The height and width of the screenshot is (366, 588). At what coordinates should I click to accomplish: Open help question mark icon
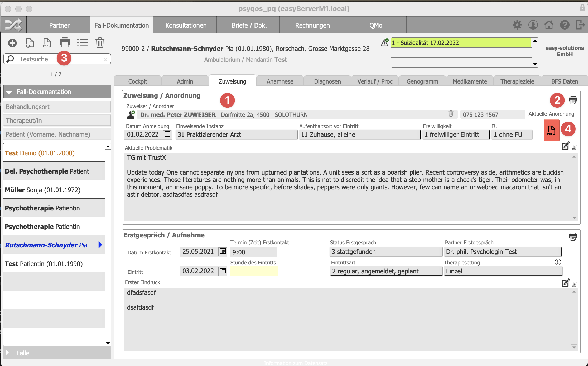(x=565, y=25)
